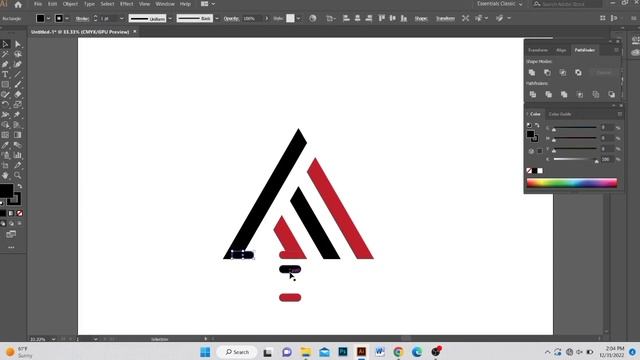Select the Selection tool arrow
Screen dimensions: 640x360
tap(5, 44)
